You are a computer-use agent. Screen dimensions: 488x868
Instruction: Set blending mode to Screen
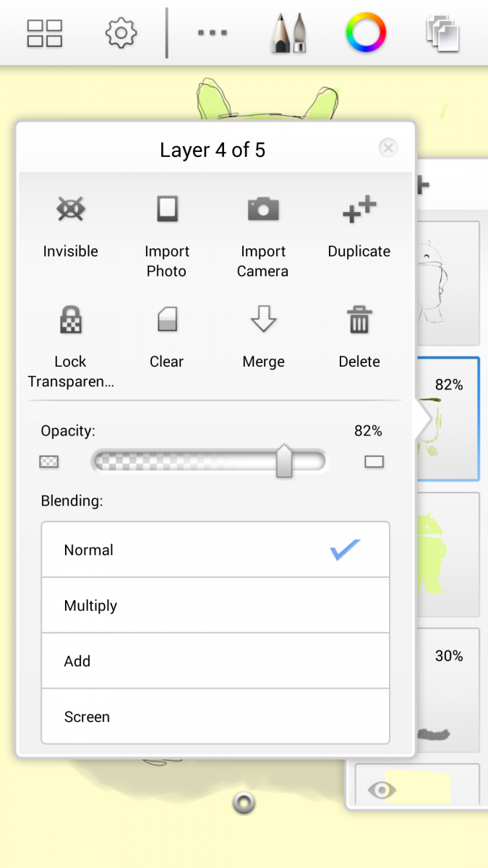click(215, 717)
